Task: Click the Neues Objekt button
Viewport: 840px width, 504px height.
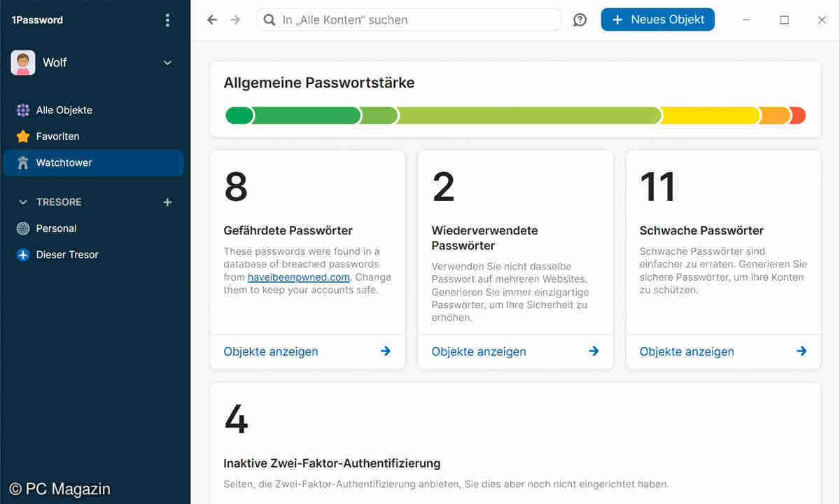Action: 657,20
